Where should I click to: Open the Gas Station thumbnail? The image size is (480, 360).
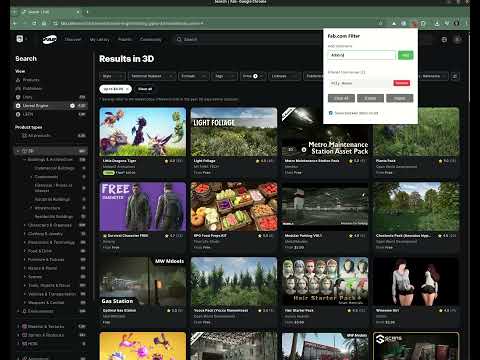coord(143,281)
